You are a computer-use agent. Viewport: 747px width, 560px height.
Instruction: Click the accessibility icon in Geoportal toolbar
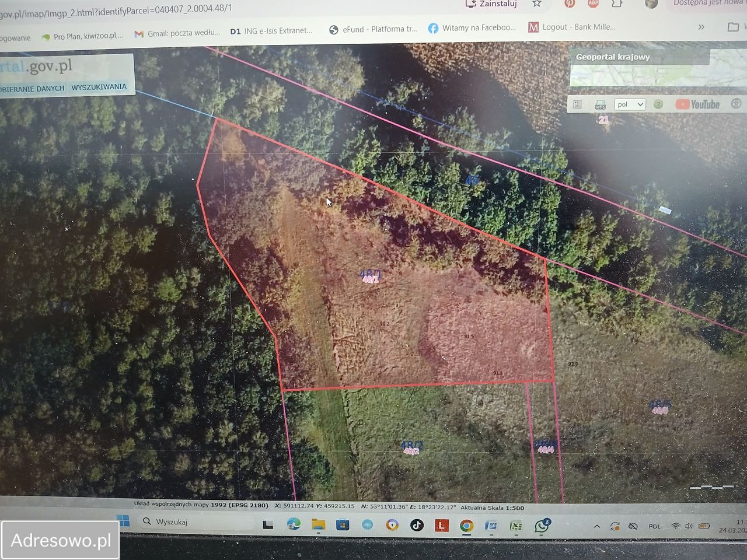click(x=736, y=104)
